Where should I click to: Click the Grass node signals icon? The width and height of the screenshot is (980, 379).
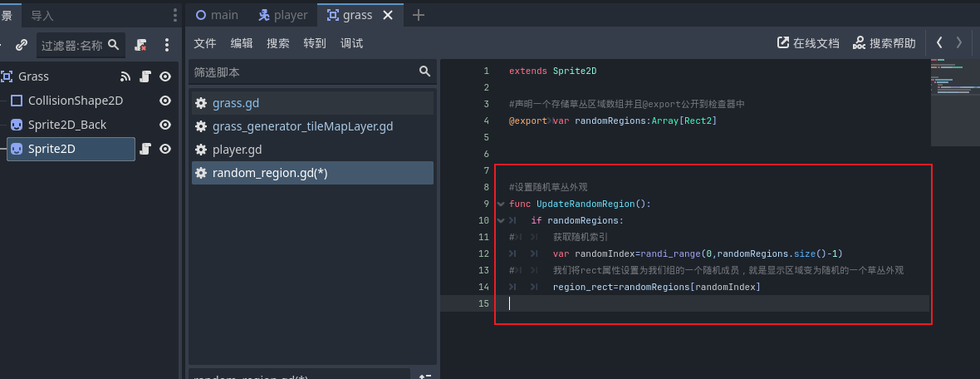pos(125,76)
